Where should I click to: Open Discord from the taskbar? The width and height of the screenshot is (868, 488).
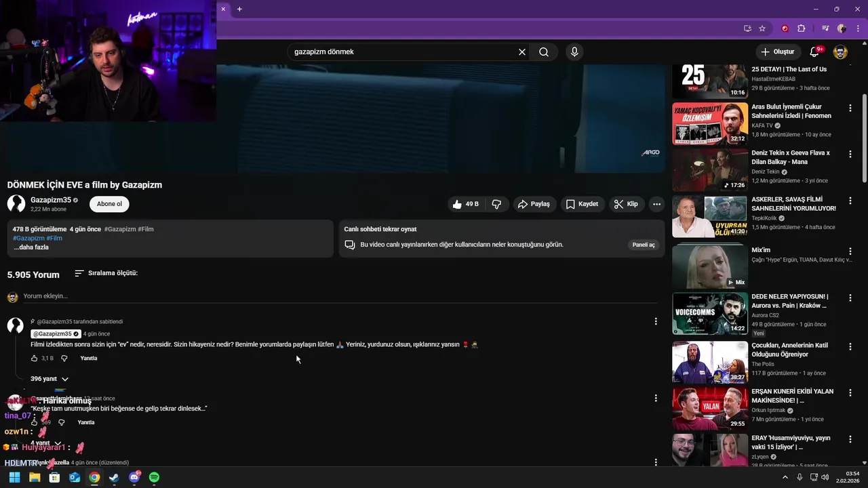tap(134, 477)
